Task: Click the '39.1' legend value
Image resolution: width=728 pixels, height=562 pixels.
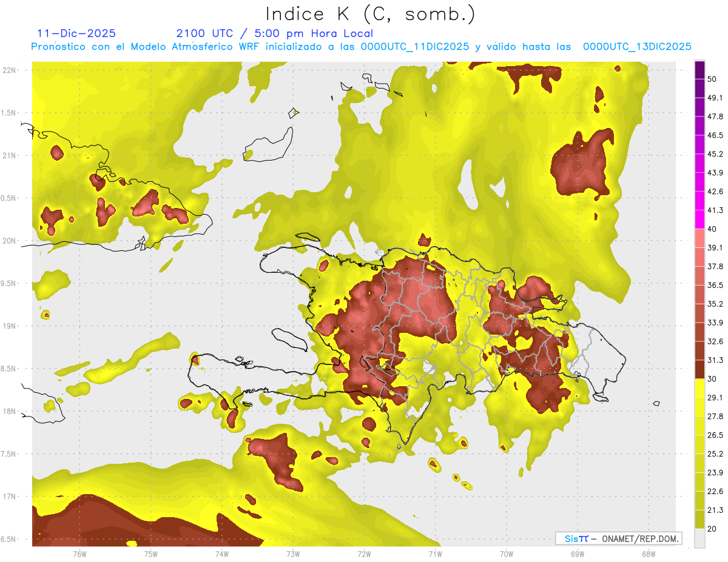Action: (x=715, y=248)
